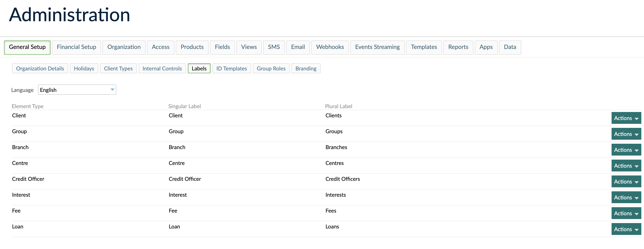The height and width of the screenshot is (249, 644).
Task: Open Actions on the Group row
Action: pos(626,134)
